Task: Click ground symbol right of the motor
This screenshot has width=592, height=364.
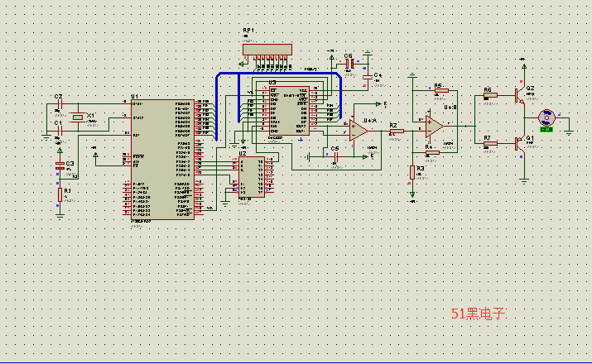Action: pyautogui.click(x=569, y=132)
